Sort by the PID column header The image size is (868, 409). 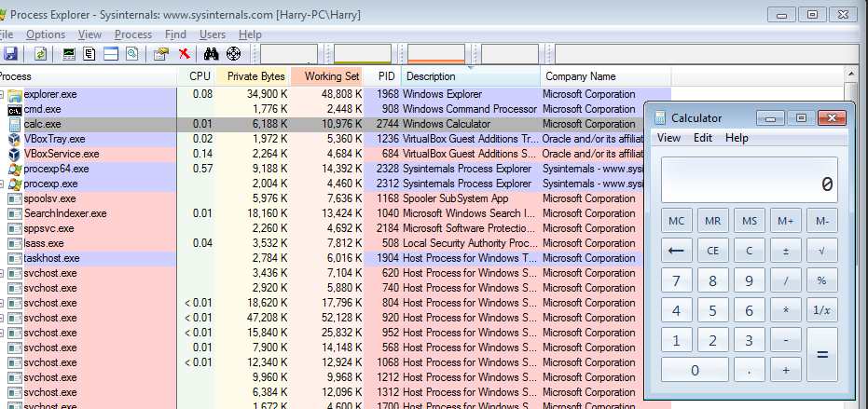click(382, 76)
